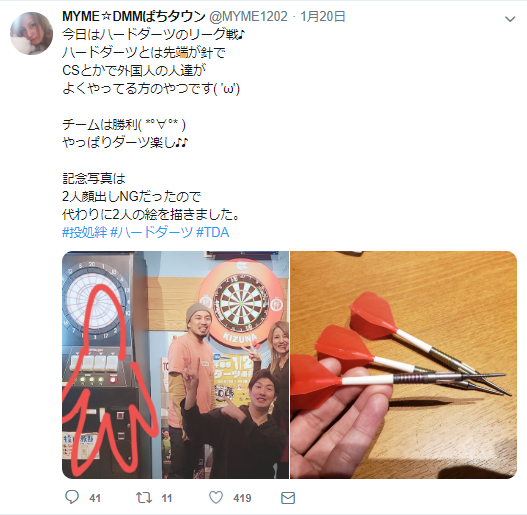Open the MYME profile avatar picture
This screenshot has height=515, width=527.
click(x=32, y=33)
